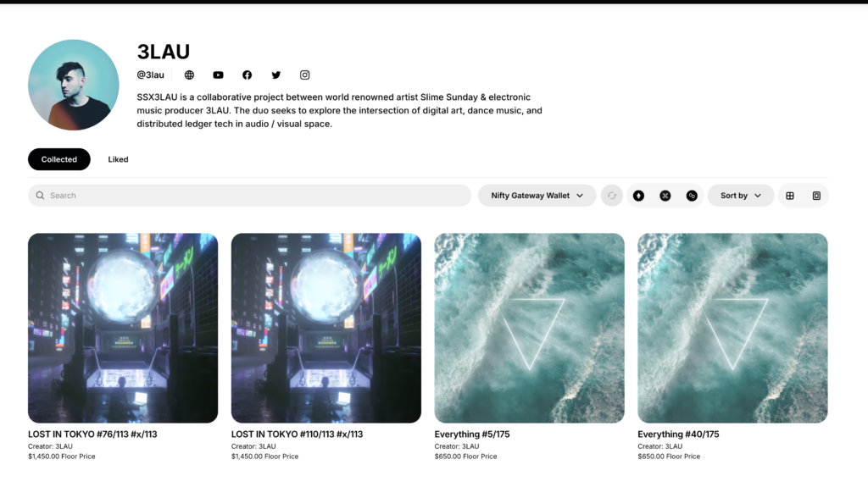The height and width of the screenshot is (487, 868).
Task: Filter by Ethereum chain icon
Action: coord(638,196)
